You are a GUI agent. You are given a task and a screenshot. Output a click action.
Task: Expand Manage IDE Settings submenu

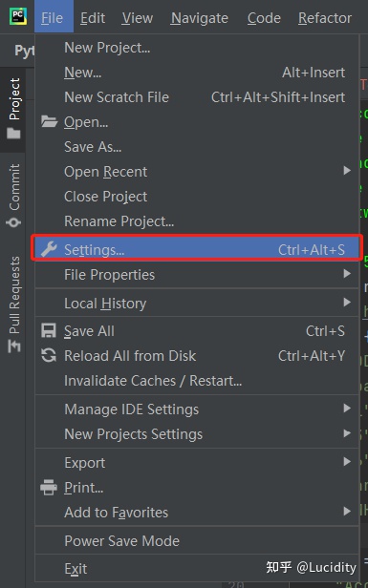tap(197, 409)
